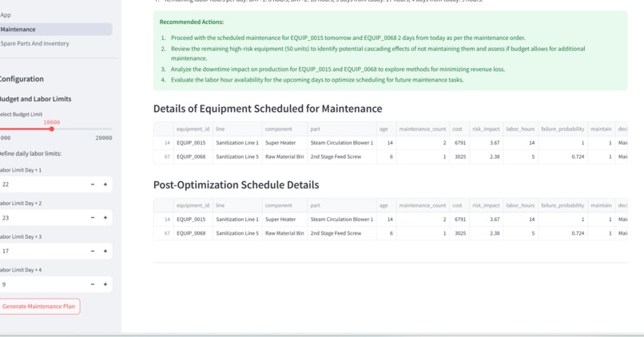644x337 pixels.
Task: Sort Post-Optimization table by failure_probability header
Action: click(563, 205)
